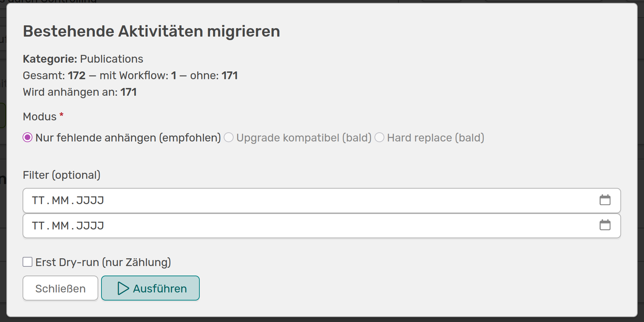
Task: Click the play icon on Ausführen
Action: pos(123,288)
